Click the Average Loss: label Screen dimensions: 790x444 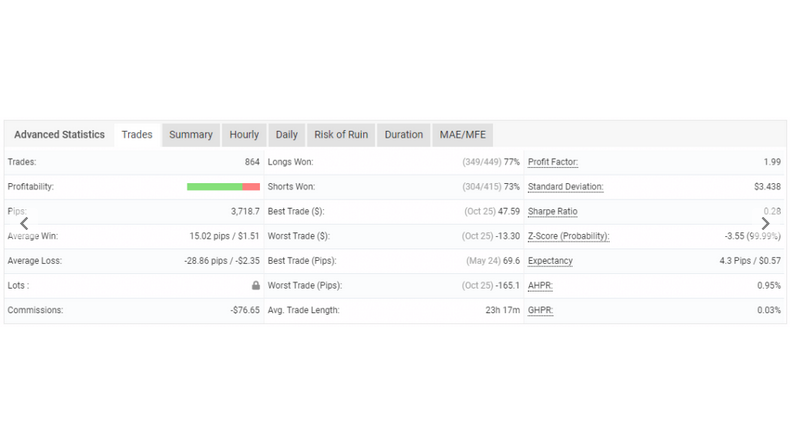[x=35, y=261]
